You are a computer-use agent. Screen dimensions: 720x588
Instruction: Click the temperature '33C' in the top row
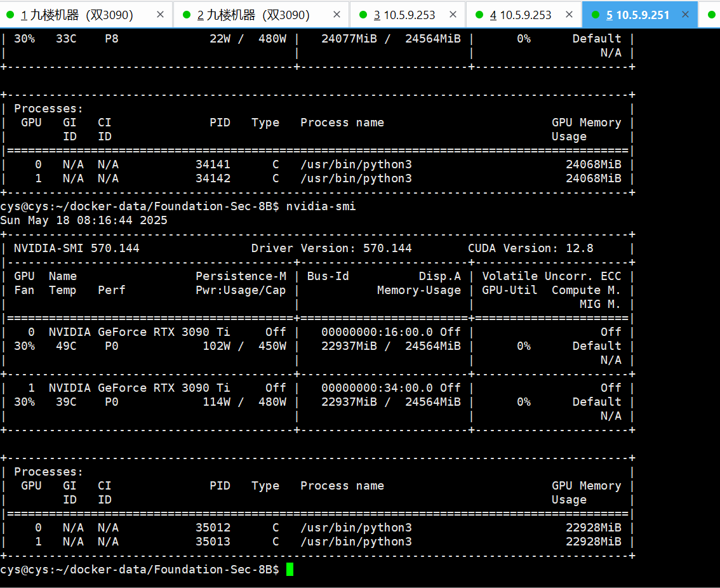66,39
